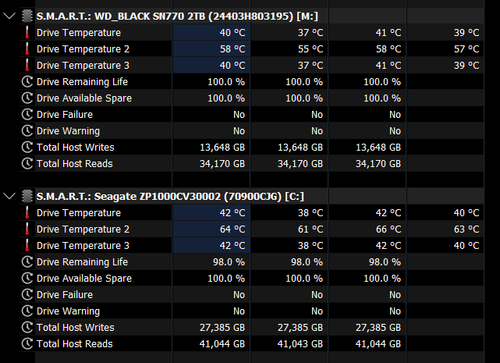Select WD_BLACK 'Drive Temperature 2' label

83,49
